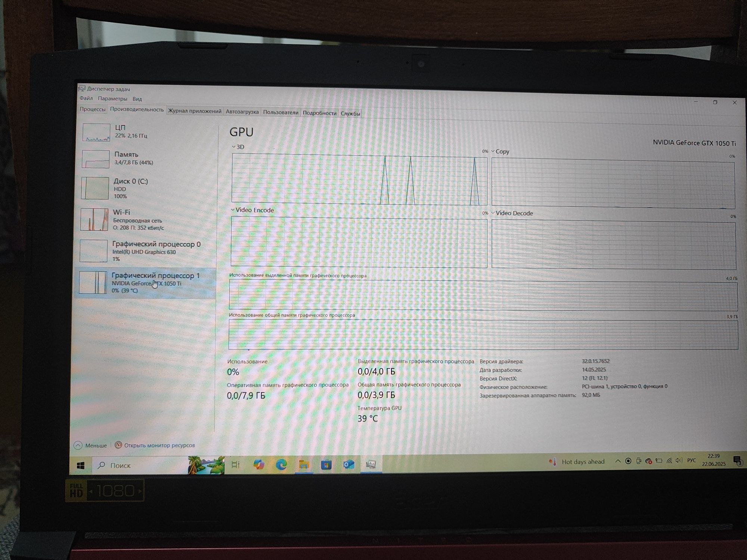This screenshot has height=560, width=747.
Task: Click the GPU temperature value 39 °C
Action: [368, 419]
